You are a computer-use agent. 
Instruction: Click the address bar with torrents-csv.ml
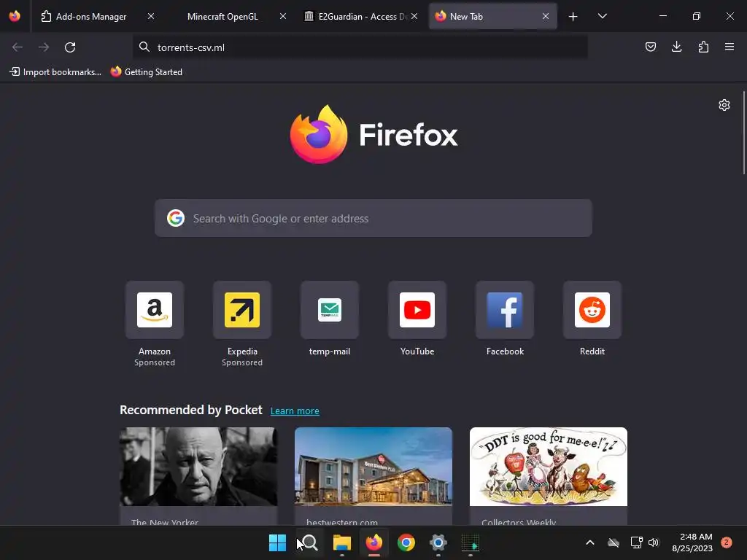(x=360, y=47)
